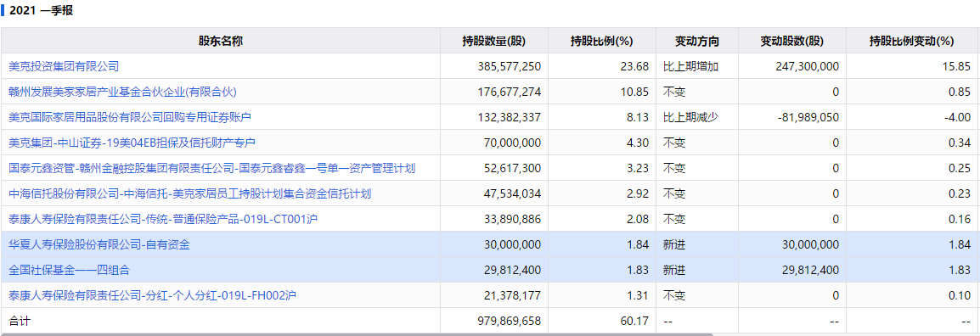This screenshot has width=980, height=336.
Task: Select the share count 176,677,274
Action: [x=509, y=91]
